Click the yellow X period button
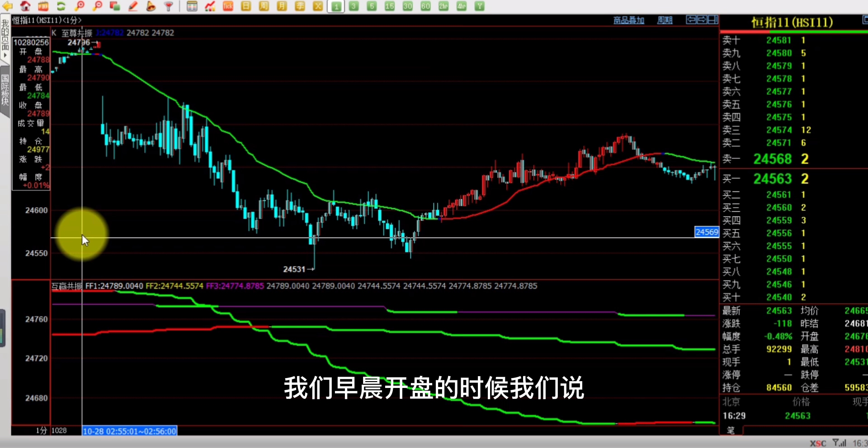The width and height of the screenshot is (868, 448). 318,6
